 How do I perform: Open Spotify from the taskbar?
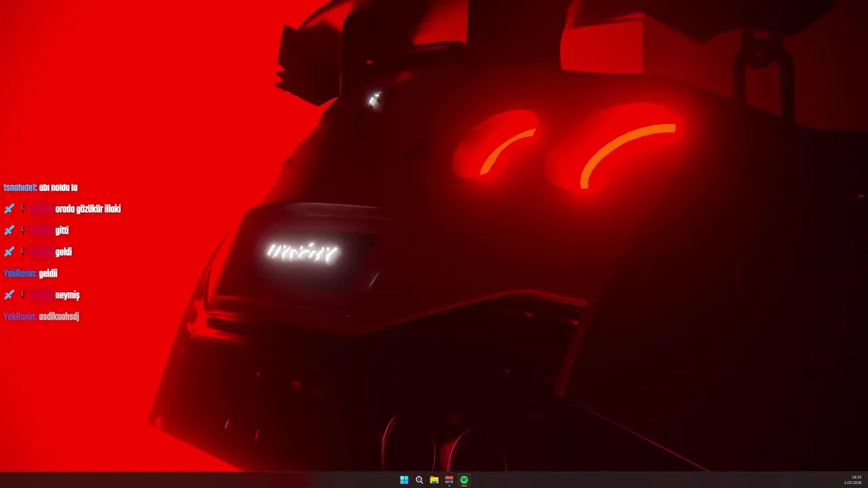pyautogui.click(x=464, y=480)
